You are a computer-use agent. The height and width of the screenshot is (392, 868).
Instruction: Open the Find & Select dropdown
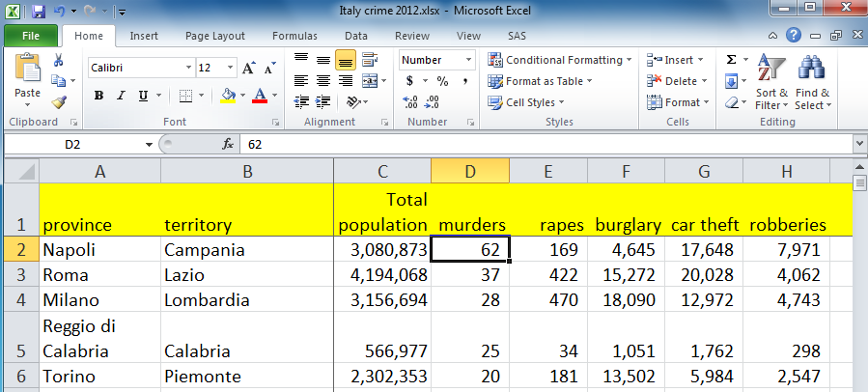813,82
